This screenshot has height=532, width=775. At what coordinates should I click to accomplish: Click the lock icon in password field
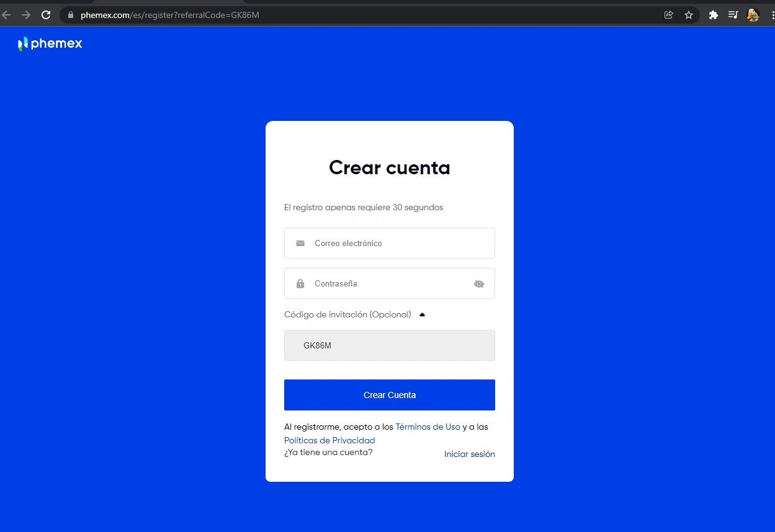(x=300, y=283)
